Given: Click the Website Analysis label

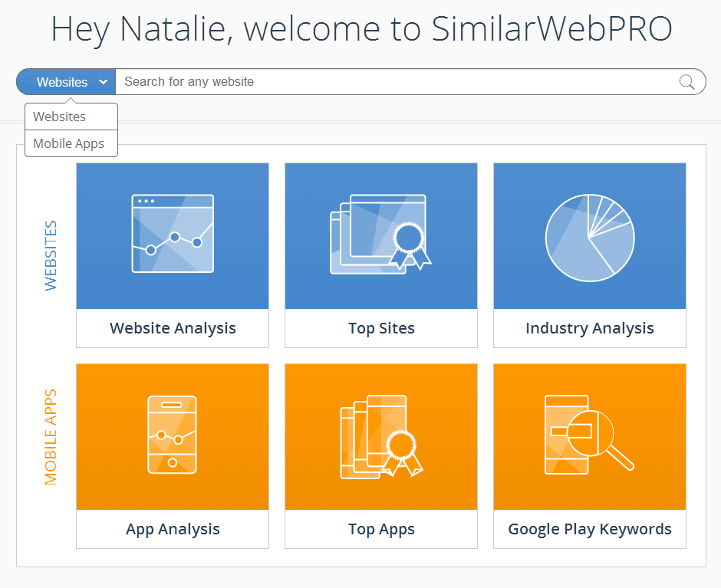Looking at the screenshot, I should (x=173, y=328).
